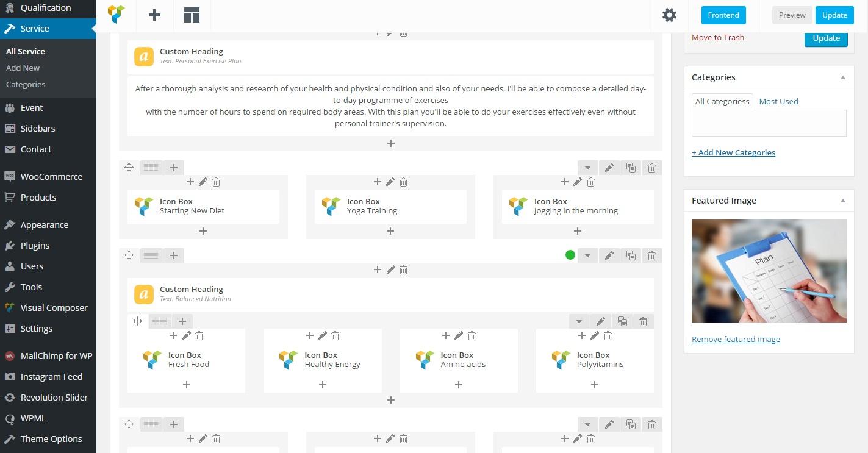The height and width of the screenshot is (453, 868).
Task: Open the WooCommerce menu in sidebar
Action: point(51,177)
